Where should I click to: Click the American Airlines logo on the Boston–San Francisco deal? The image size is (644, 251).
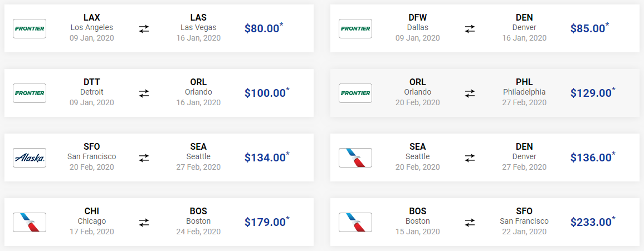[355, 222]
